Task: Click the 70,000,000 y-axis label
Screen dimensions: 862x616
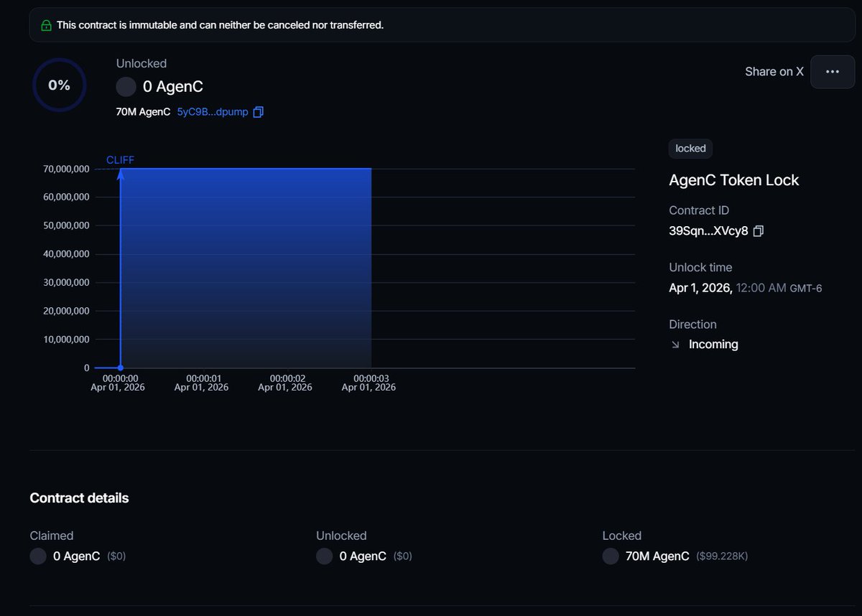Action: pos(67,169)
